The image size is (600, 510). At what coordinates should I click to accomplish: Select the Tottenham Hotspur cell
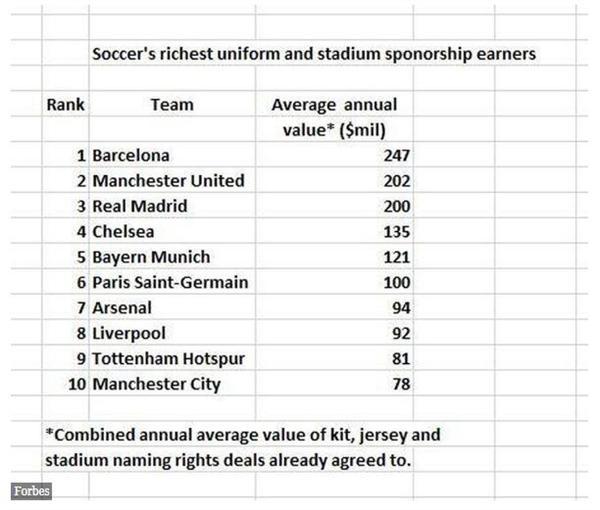pos(168,358)
